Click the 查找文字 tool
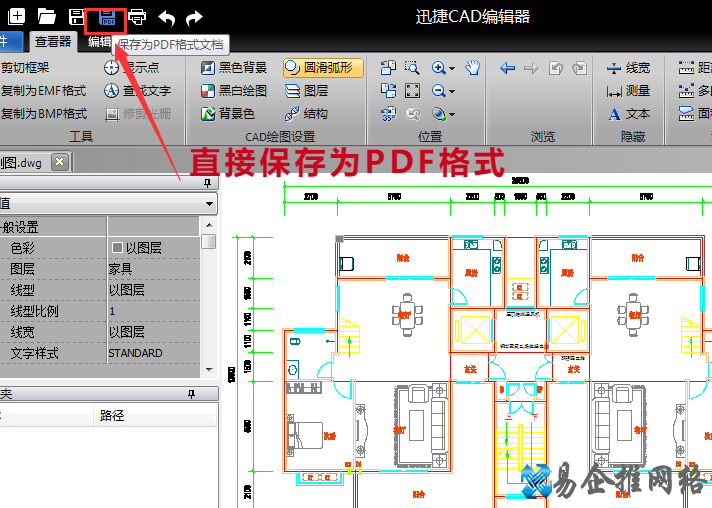 (x=138, y=91)
